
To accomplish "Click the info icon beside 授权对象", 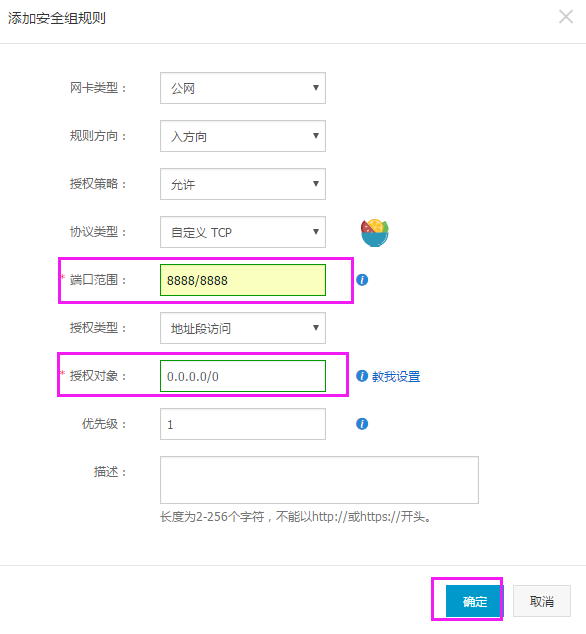I will coord(362,376).
